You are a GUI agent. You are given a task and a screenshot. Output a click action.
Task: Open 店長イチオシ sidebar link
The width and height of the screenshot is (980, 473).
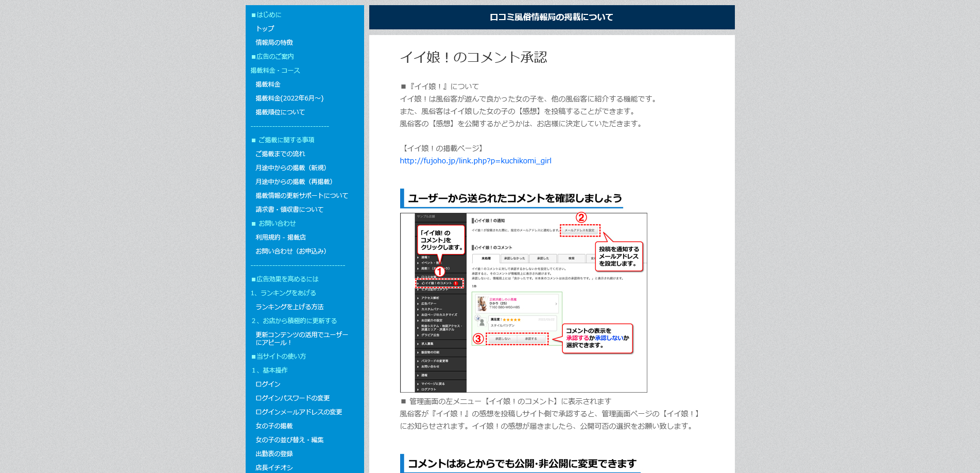tap(274, 467)
